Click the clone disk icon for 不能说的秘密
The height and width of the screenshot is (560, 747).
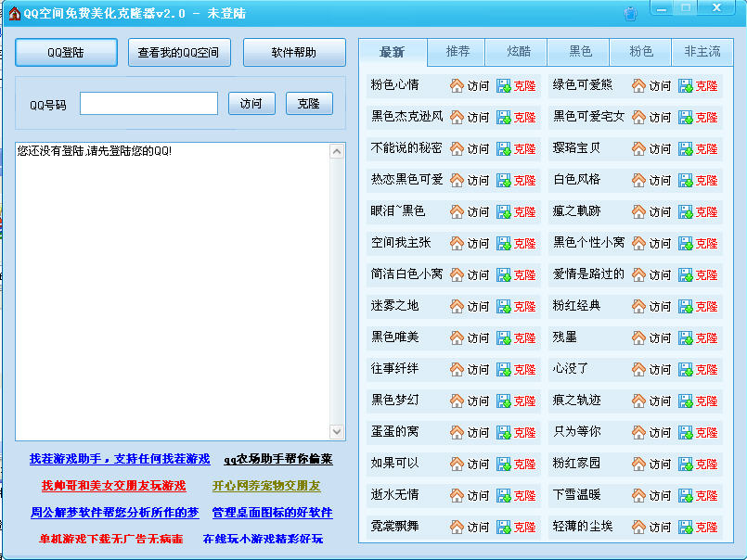click(504, 148)
